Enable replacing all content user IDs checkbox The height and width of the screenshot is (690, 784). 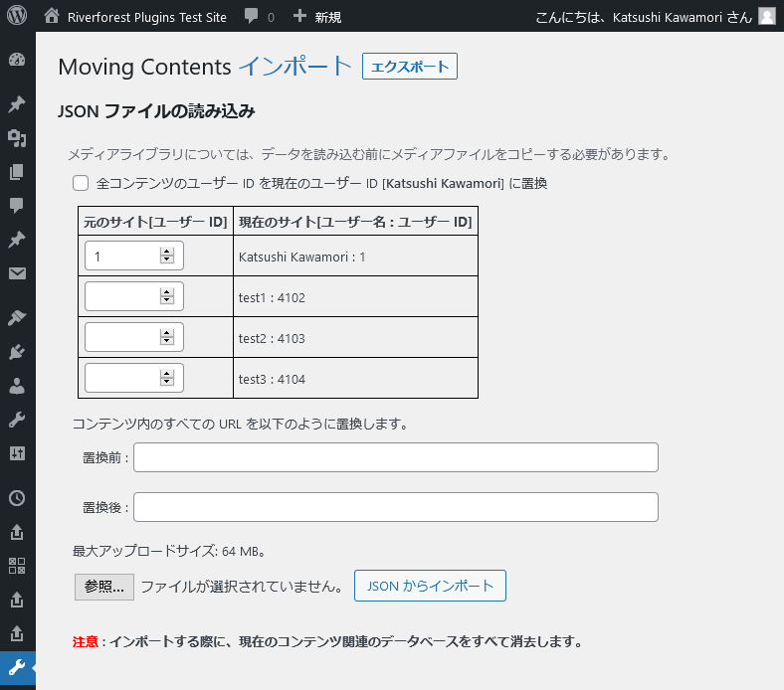(x=81, y=183)
